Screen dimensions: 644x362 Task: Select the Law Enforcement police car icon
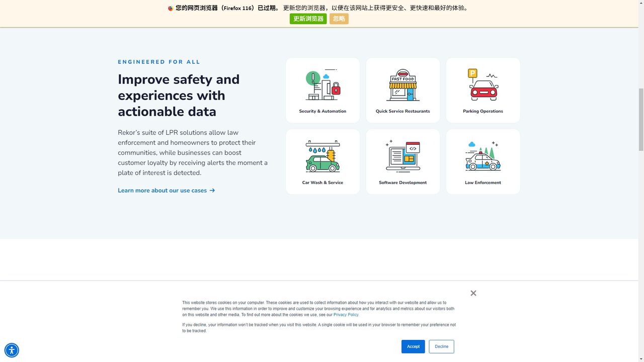483,156
